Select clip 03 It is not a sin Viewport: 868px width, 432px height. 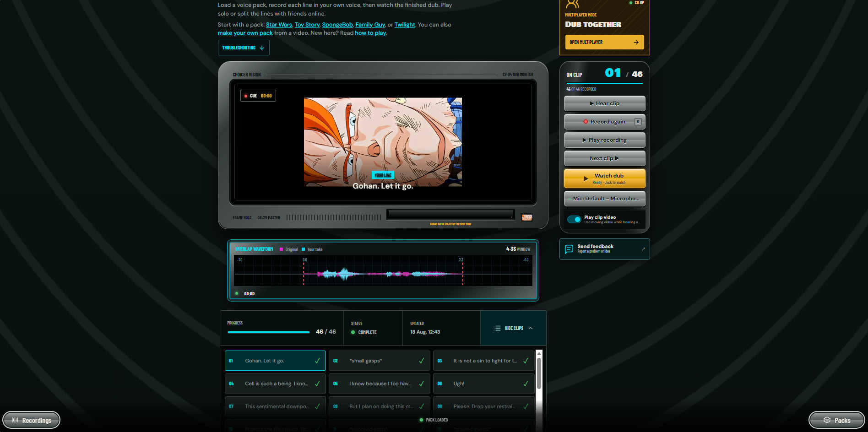click(483, 361)
